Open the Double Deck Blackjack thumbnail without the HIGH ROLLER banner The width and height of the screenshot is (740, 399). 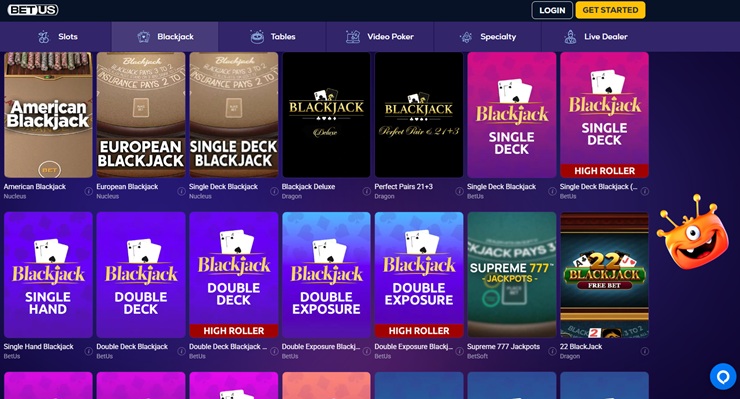(141, 275)
